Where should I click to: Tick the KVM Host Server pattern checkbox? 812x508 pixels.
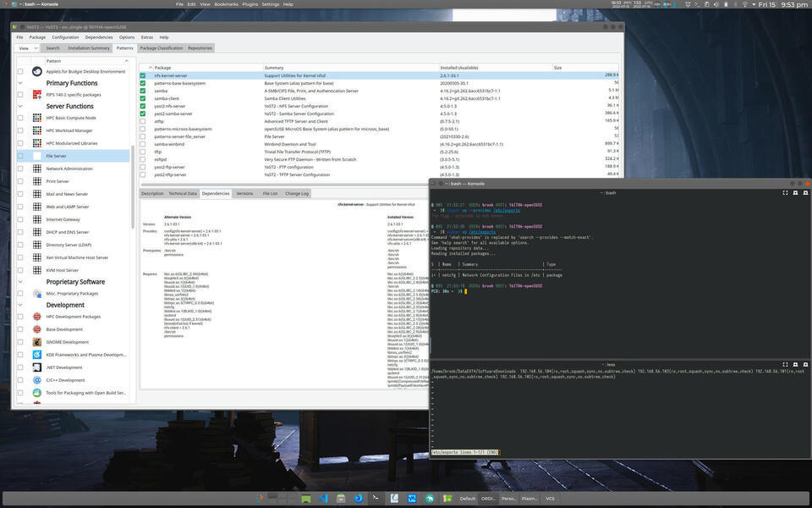[20, 270]
